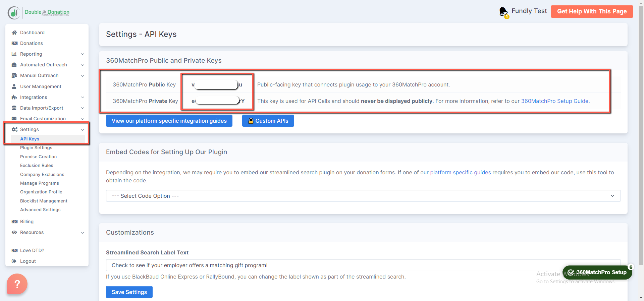644x301 pixels.
Task: Open Advanced Settings submenu item
Action: [40, 209]
